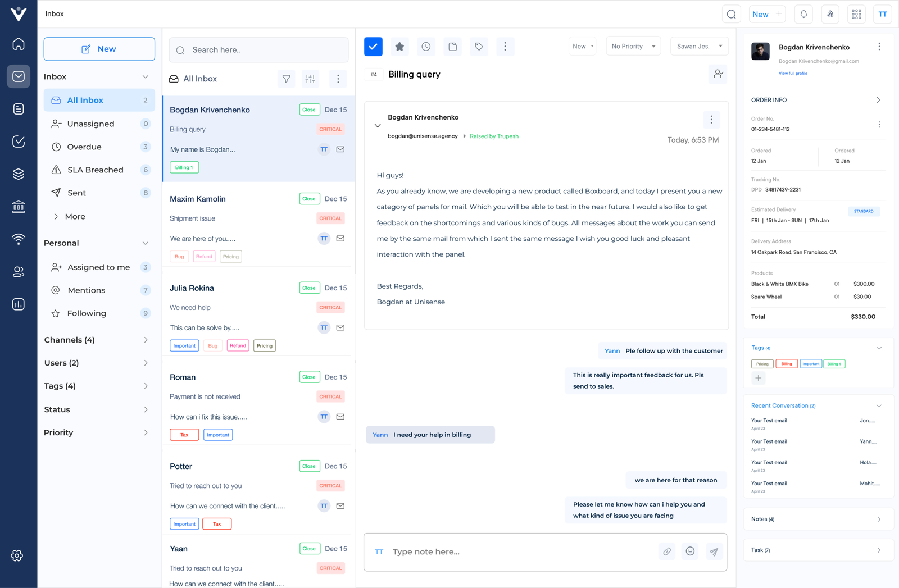
Task: Click the send paper plane icon
Action: (x=713, y=551)
